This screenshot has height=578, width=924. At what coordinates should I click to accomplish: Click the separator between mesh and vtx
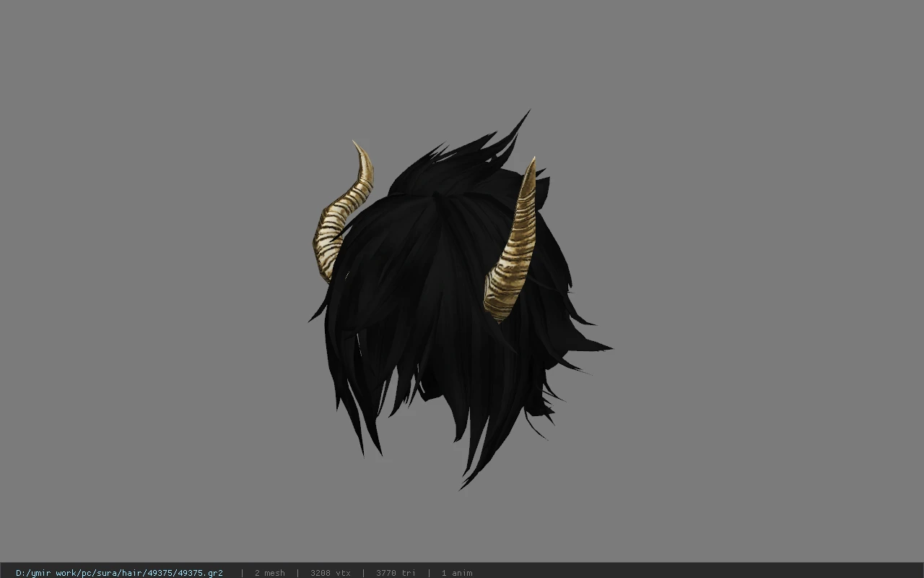tap(297, 573)
